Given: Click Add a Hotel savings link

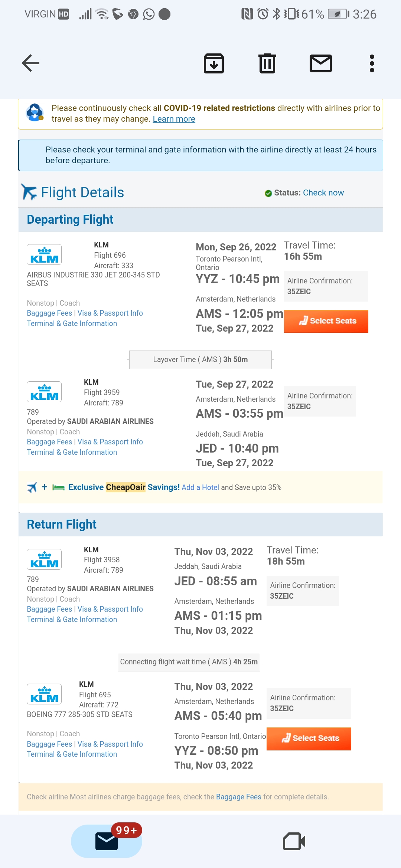Looking at the screenshot, I should [200, 487].
